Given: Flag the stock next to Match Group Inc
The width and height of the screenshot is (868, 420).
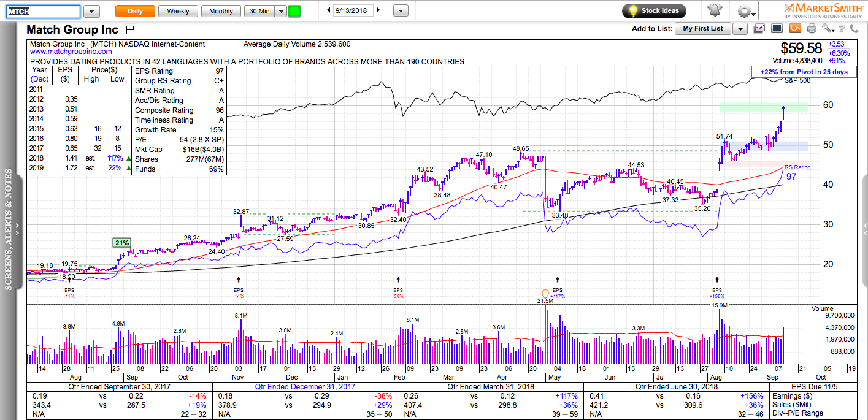Looking at the screenshot, I should [130, 29].
